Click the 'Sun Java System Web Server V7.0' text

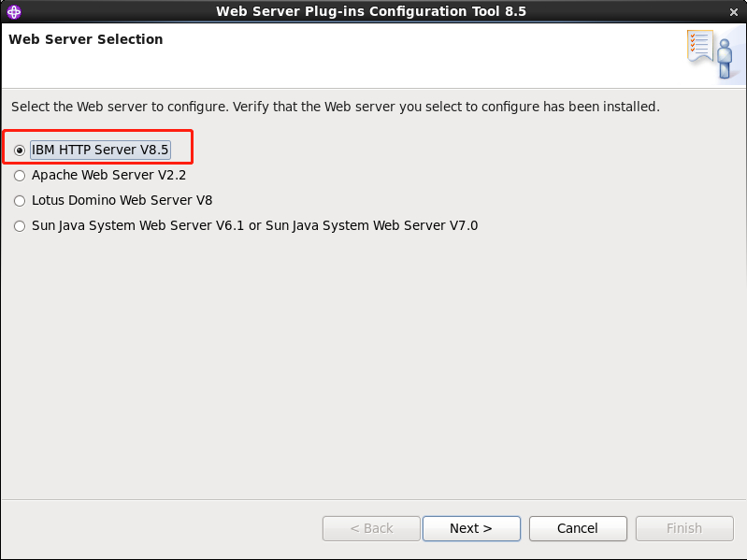371,225
